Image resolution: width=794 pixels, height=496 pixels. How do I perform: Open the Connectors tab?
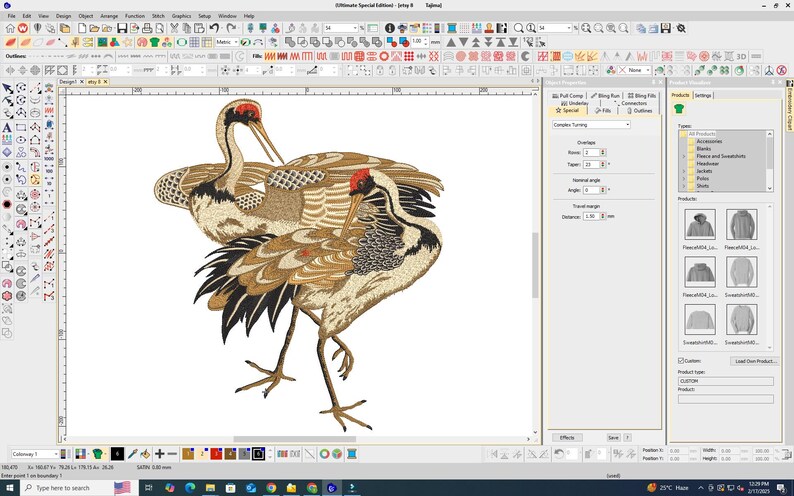(x=631, y=103)
